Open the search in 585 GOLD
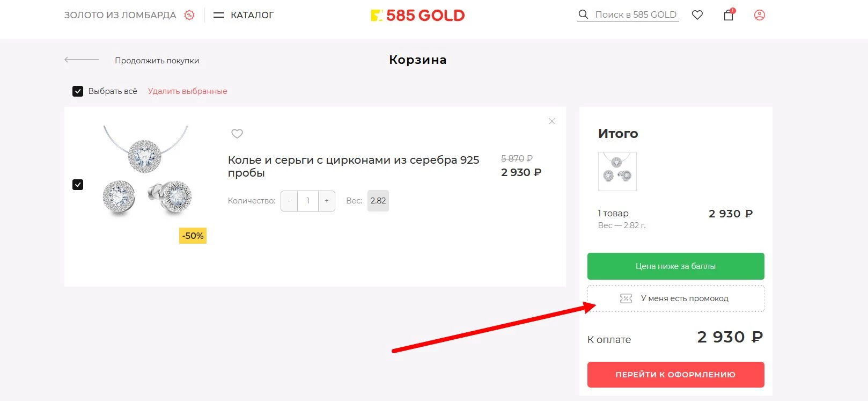868x401 pixels. 583,14
